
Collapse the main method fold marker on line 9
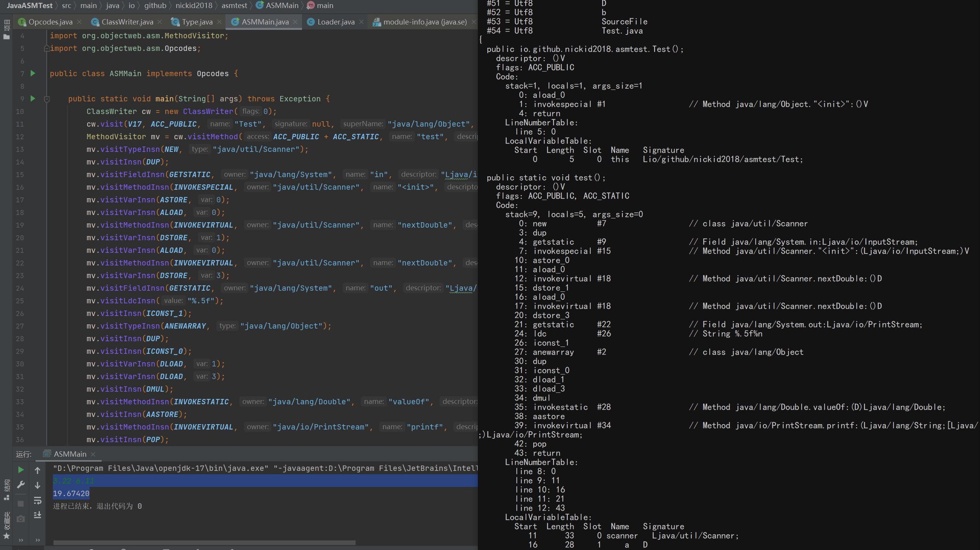(x=47, y=99)
